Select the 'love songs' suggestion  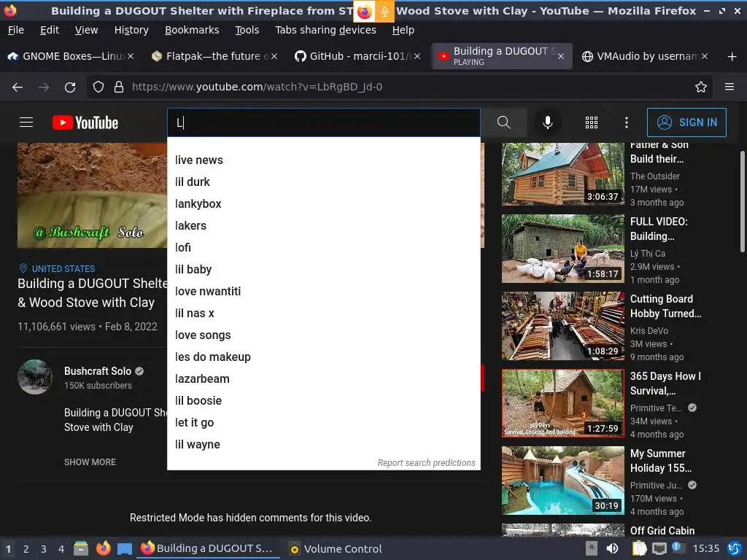[x=323, y=335]
